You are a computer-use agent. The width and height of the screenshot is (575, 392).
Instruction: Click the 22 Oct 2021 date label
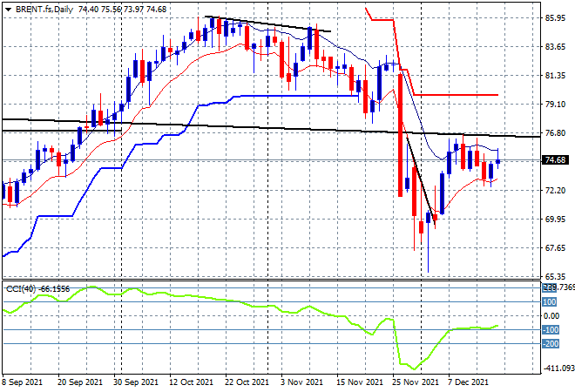pos(247,382)
